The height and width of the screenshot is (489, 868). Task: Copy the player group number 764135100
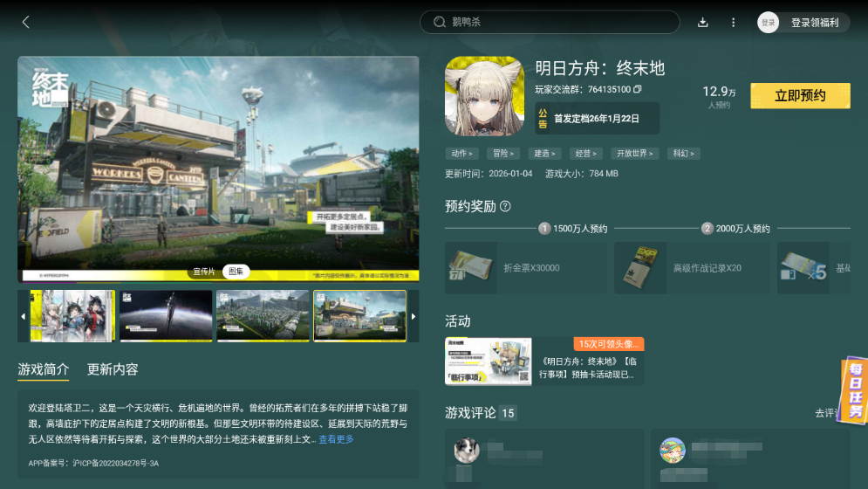[x=638, y=89]
